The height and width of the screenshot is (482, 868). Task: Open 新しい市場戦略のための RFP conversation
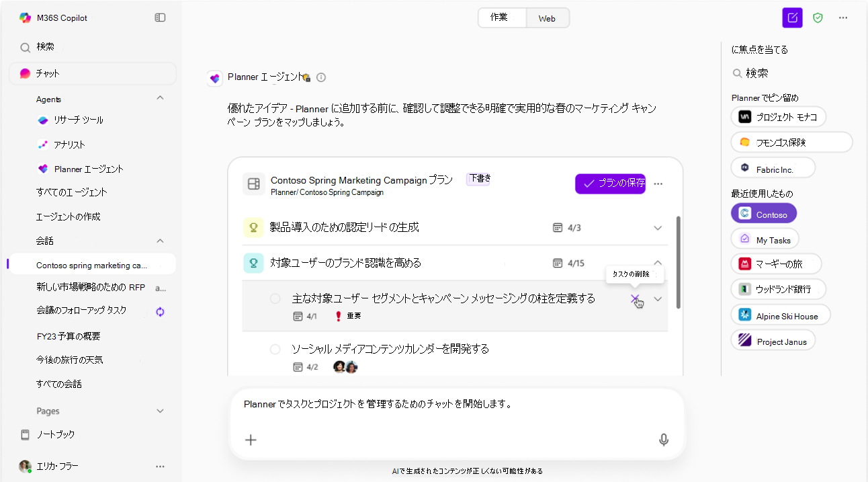pos(91,287)
